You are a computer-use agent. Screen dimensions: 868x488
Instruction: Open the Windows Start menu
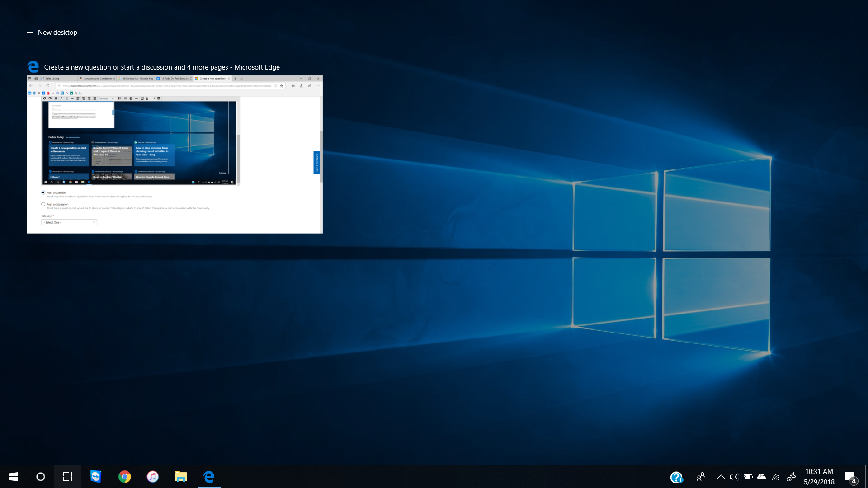14,477
